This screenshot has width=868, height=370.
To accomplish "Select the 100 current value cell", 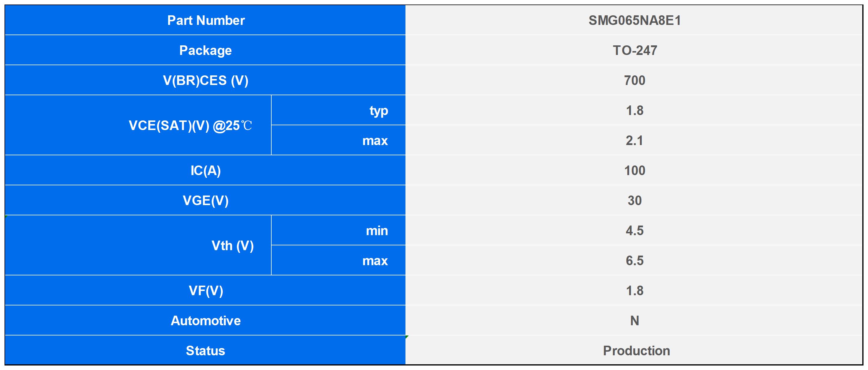I will tap(634, 171).
